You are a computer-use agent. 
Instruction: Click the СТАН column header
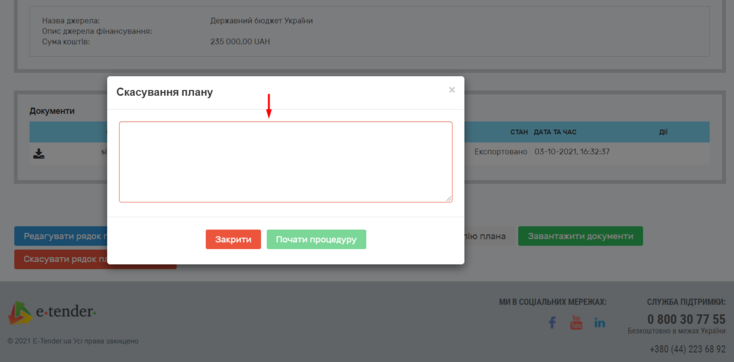click(x=519, y=132)
